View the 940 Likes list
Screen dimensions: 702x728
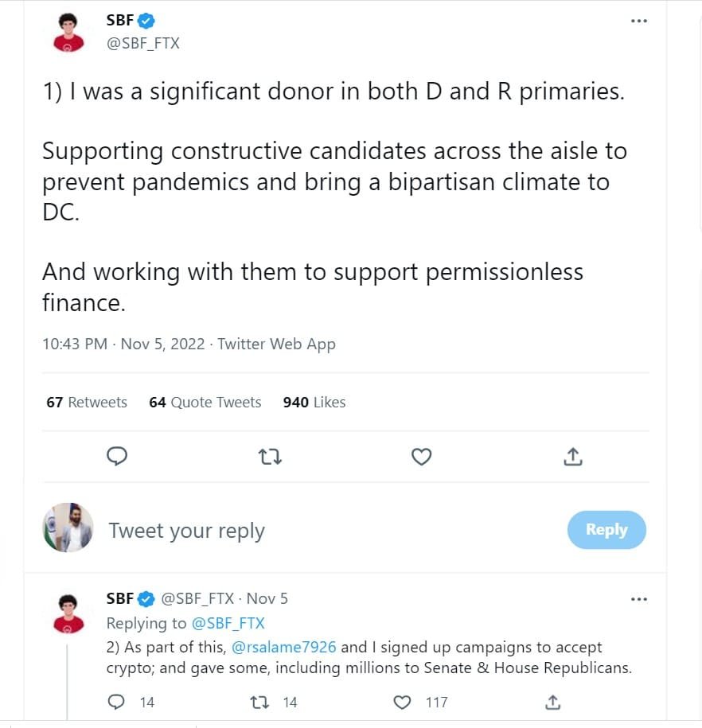tap(314, 403)
